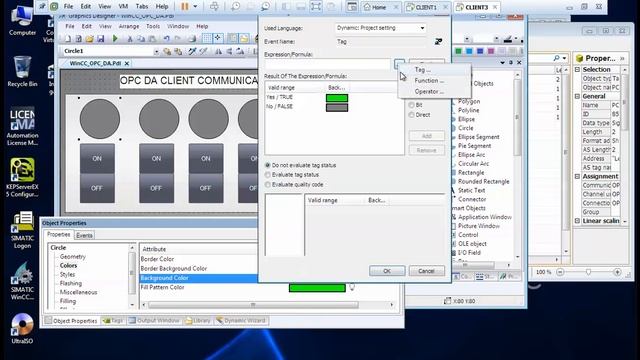
Task: Toggle the grid display toolbar icon
Action: (207, 38)
